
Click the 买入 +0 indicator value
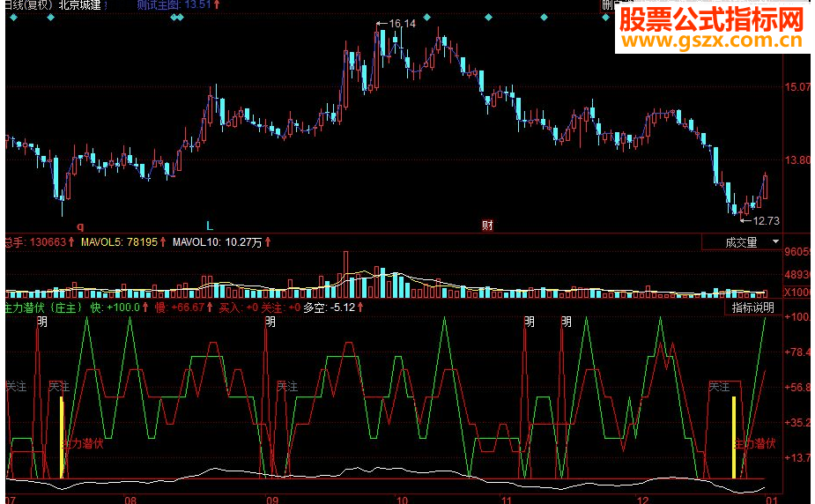coord(238,308)
